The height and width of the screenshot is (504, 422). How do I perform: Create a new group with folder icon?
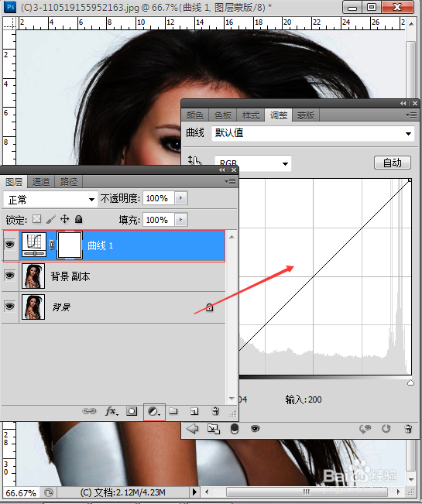[173, 411]
